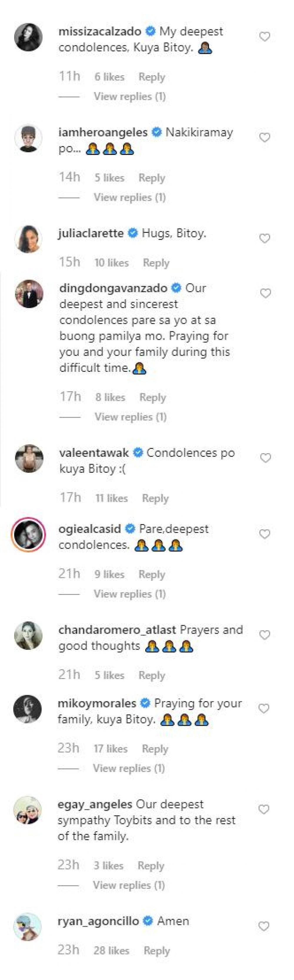Tap the heart beside ogiealcasid's comment

(x=264, y=534)
